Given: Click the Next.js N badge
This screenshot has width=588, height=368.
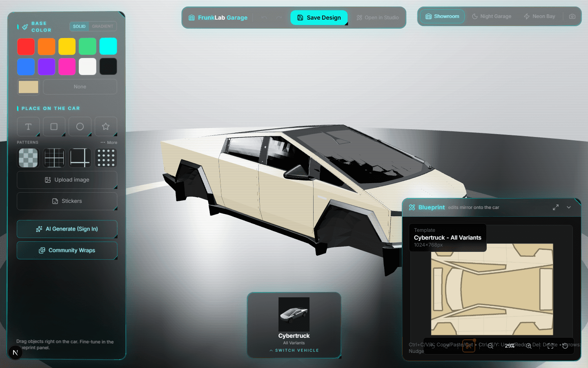Looking at the screenshot, I should click(15, 352).
